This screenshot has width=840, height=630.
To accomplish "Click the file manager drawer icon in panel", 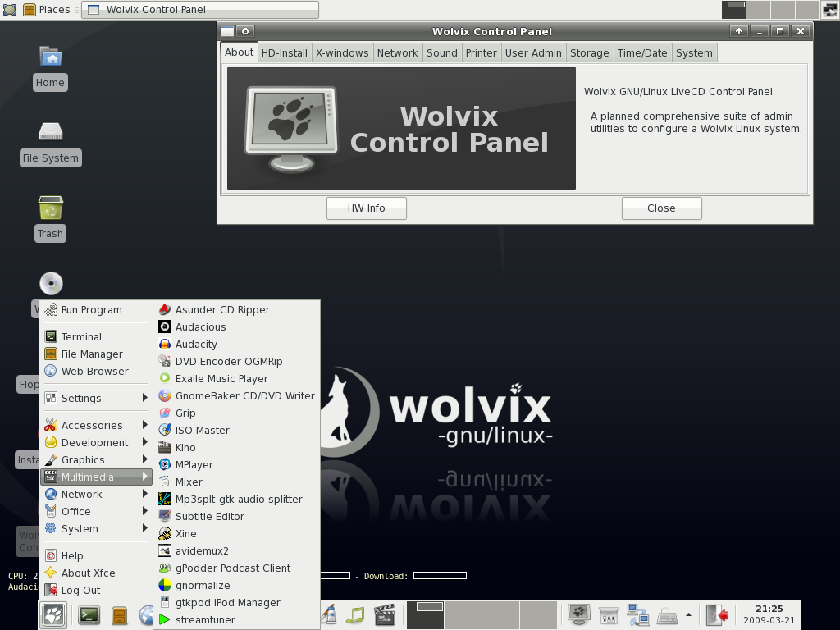I will coord(120,615).
